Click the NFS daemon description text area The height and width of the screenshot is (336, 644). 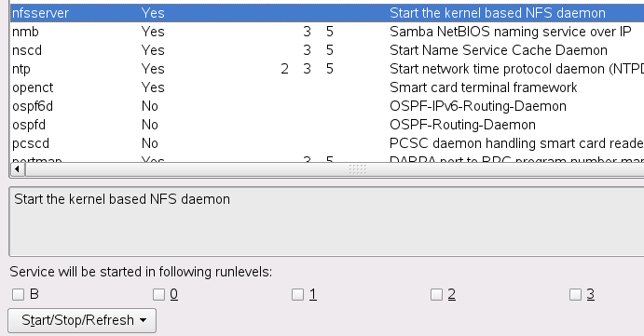coord(327,222)
